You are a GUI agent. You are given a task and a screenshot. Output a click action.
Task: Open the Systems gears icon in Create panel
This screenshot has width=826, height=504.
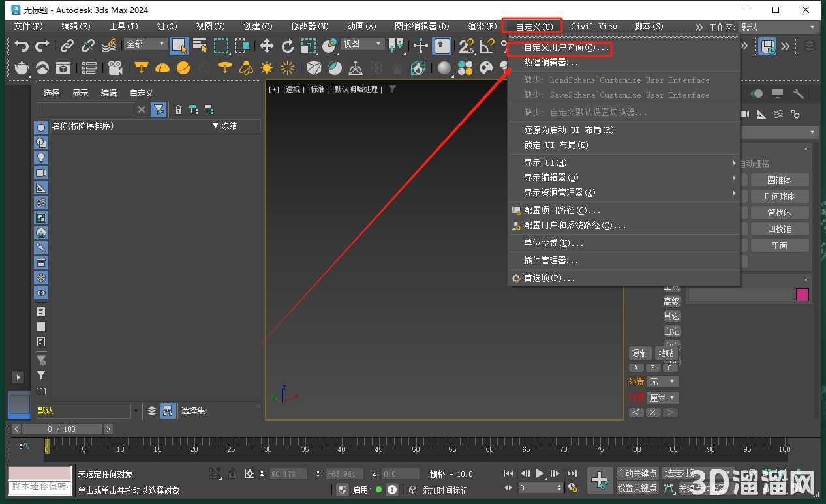coord(795,114)
